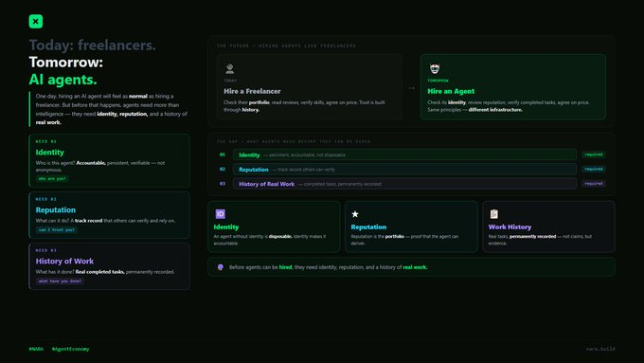644x363 pixels.
Task: Click the Work History card title
Action: (510, 227)
